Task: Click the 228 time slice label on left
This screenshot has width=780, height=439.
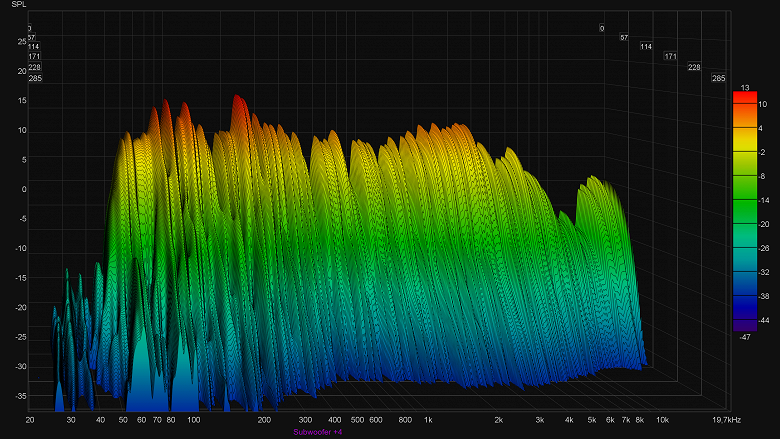Action: (34, 67)
